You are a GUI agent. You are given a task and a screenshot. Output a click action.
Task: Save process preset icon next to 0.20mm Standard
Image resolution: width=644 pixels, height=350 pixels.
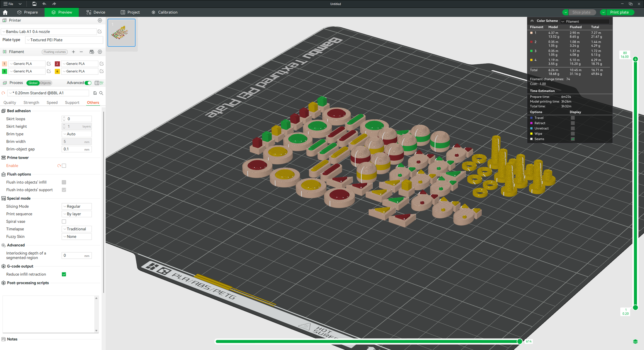pos(95,93)
